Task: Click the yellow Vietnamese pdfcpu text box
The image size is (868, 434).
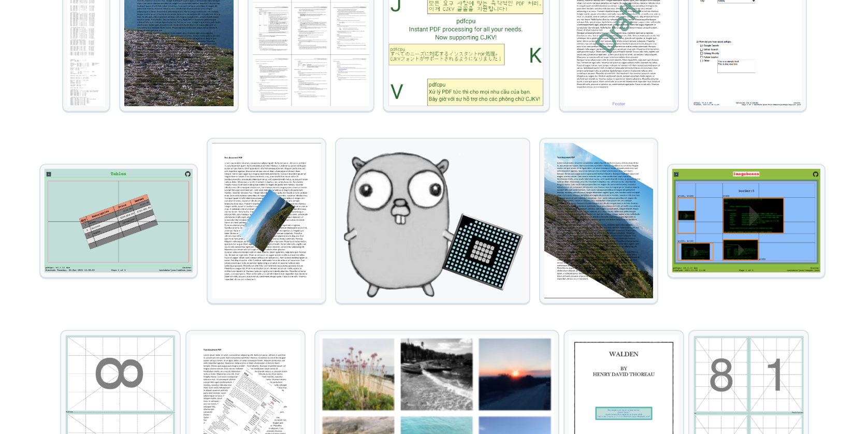Action: pyautogui.click(x=485, y=92)
